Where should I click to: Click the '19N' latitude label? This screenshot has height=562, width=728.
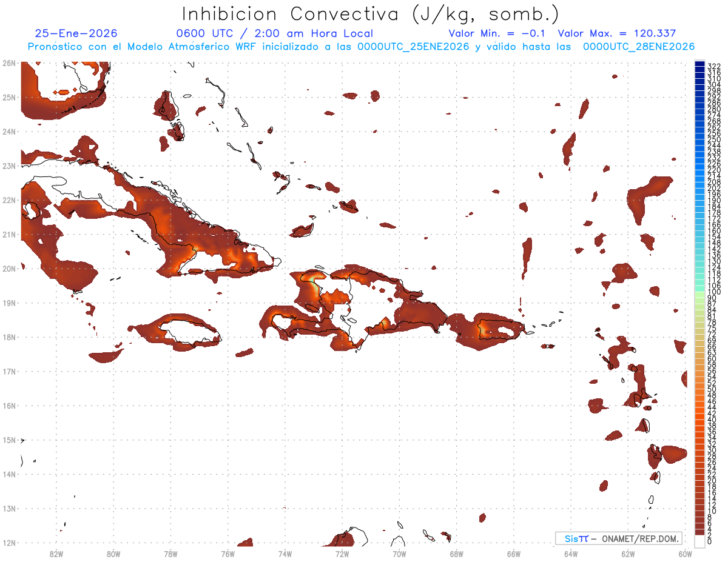(x=8, y=303)
